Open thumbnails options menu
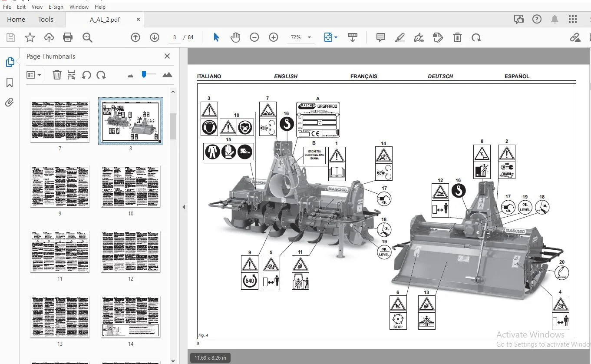Viewport: 591px width, 364px height. 34,75
